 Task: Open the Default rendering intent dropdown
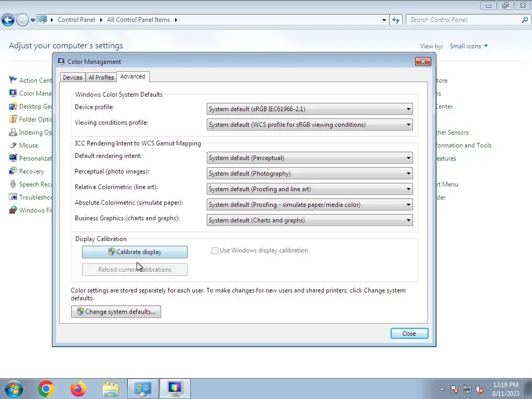310,158
